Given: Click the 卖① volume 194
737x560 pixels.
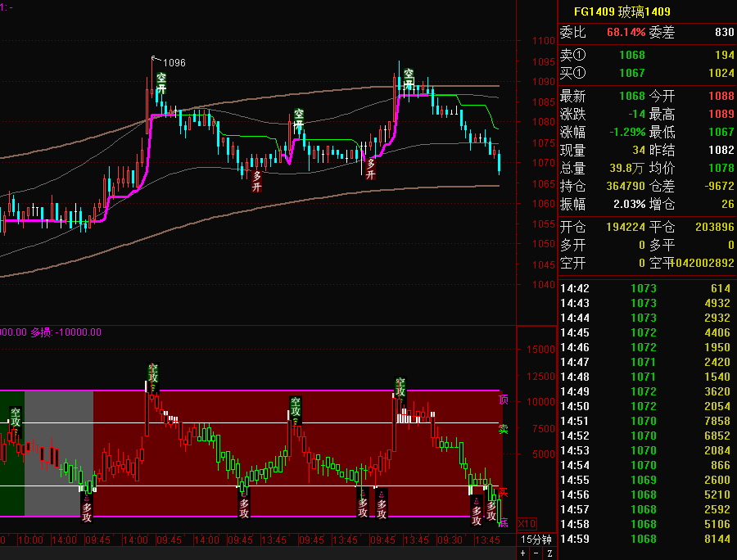Looking at the screenshot, I should 725,55.
